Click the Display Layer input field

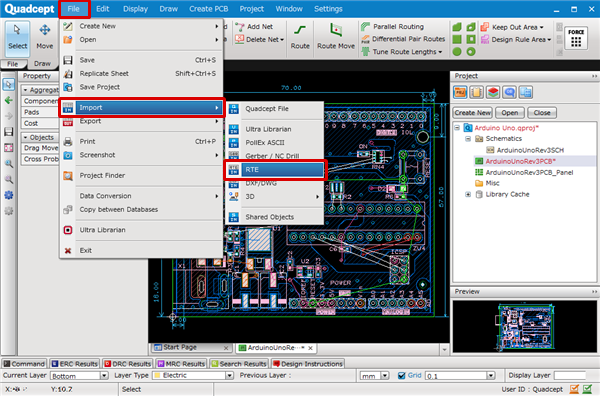(570, 376)
